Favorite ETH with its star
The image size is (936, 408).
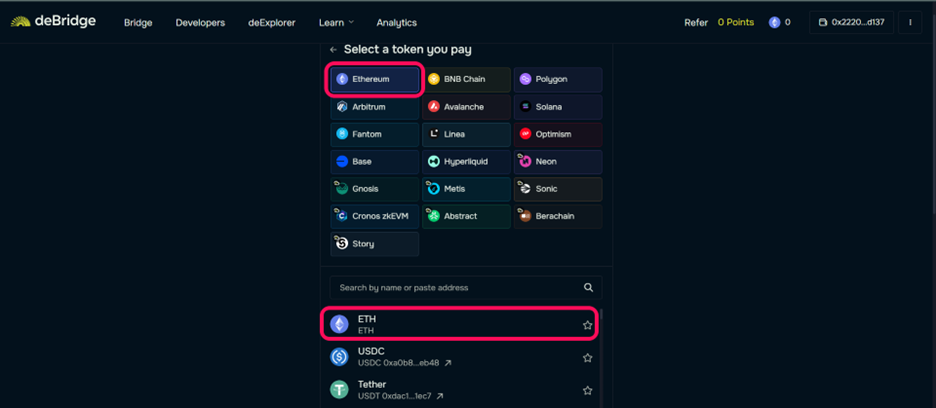(x=587, y=326)
